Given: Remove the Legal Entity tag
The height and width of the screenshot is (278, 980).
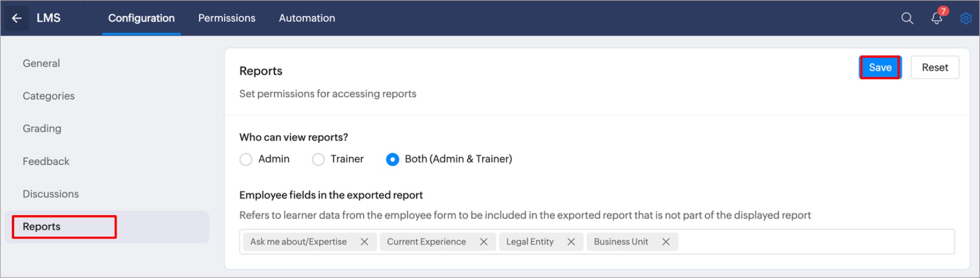Looking at the screenshot, I should pos(571,242).
